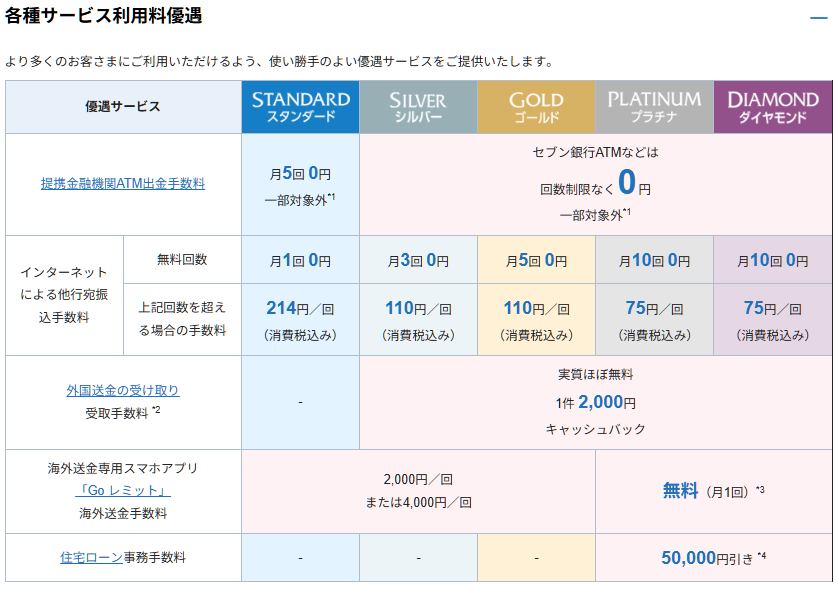Screen dimensions: 838x589
Task: Click the GOLD ゴールド column header
Action: (x=536, y=107)
